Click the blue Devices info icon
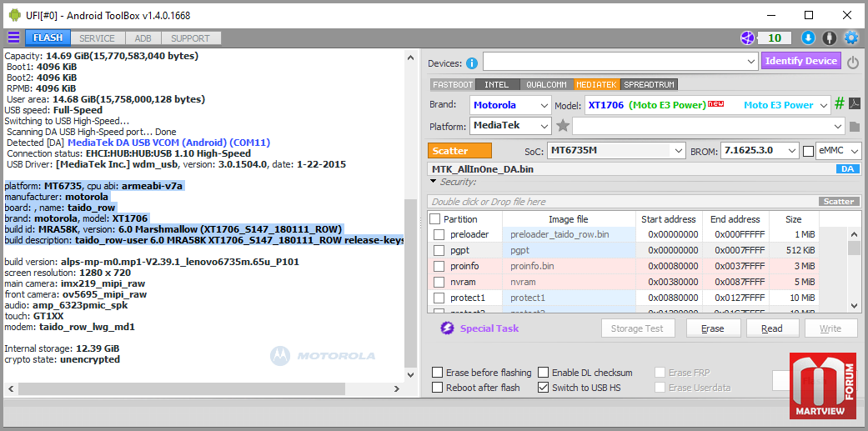This screenshot has height=431, width=868. [x=472, y=63]
